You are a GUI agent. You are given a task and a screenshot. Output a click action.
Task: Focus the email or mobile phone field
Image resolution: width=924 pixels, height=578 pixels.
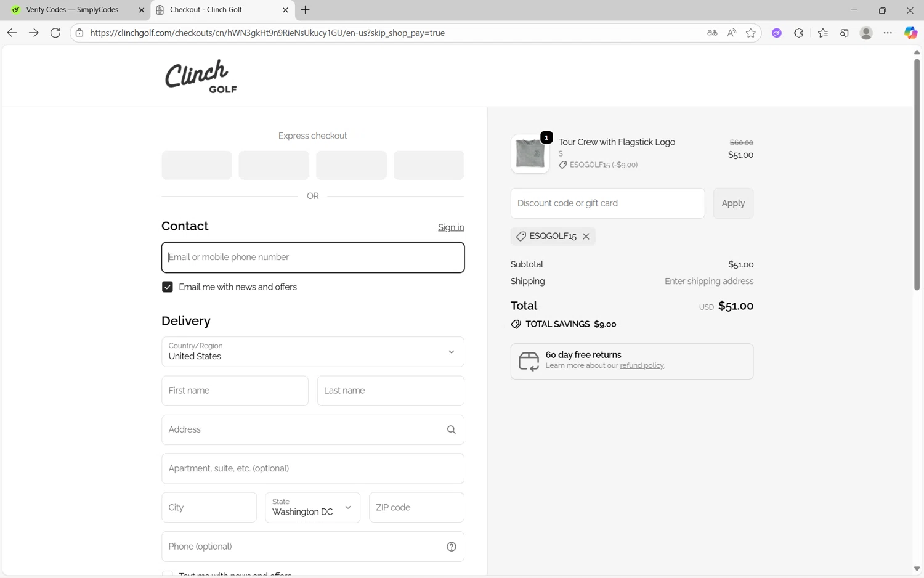pyautogui.click(x=313, y=258)
